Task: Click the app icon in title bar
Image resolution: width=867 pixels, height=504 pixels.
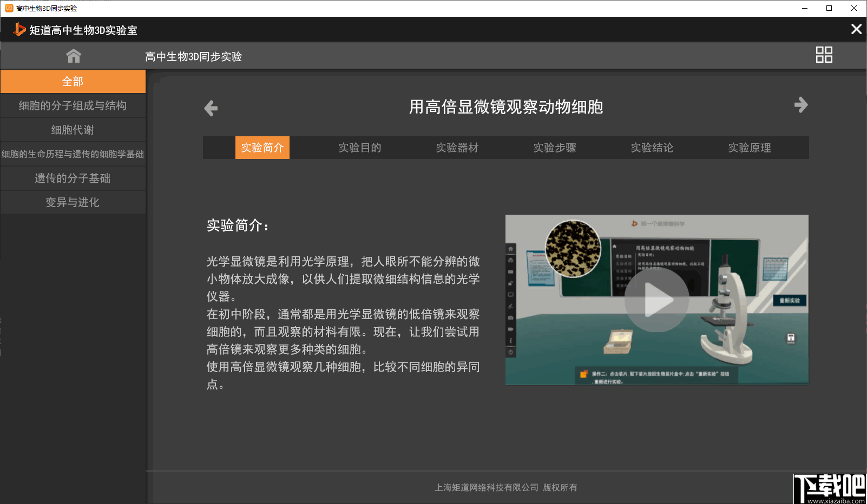Action: [9, 8]
